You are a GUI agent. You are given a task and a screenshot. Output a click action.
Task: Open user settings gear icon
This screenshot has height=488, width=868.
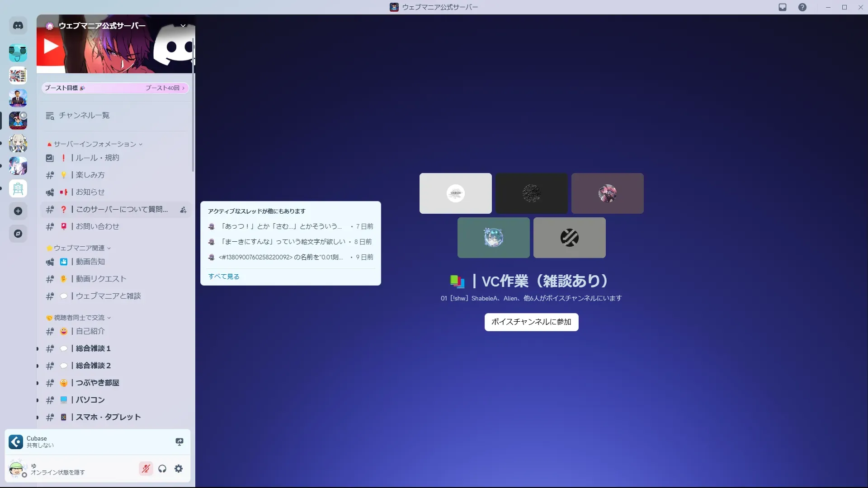[179, 469]
